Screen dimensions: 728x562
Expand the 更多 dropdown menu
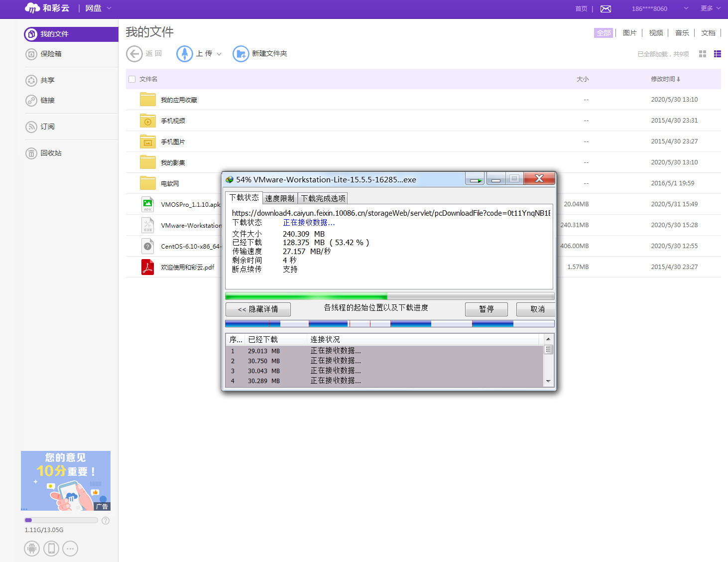click(711, 8)
